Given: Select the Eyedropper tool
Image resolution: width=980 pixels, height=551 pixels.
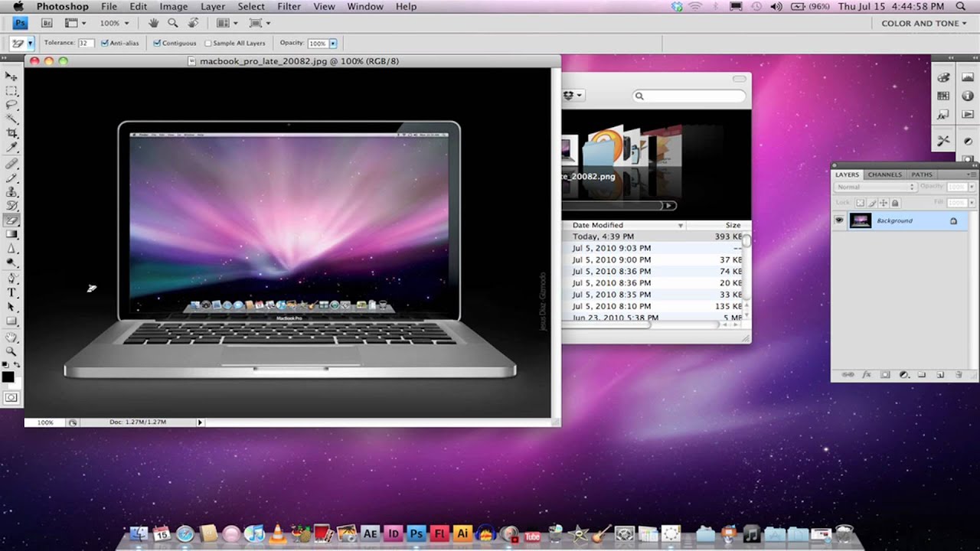Looking at the screenshot, I should (11, 148).
